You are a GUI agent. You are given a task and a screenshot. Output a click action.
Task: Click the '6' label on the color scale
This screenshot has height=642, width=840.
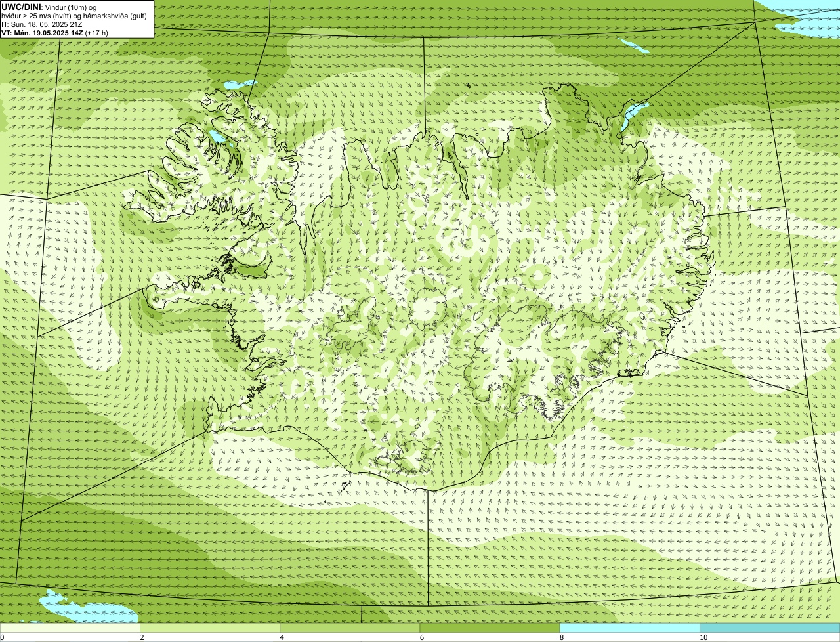[421, 637]
